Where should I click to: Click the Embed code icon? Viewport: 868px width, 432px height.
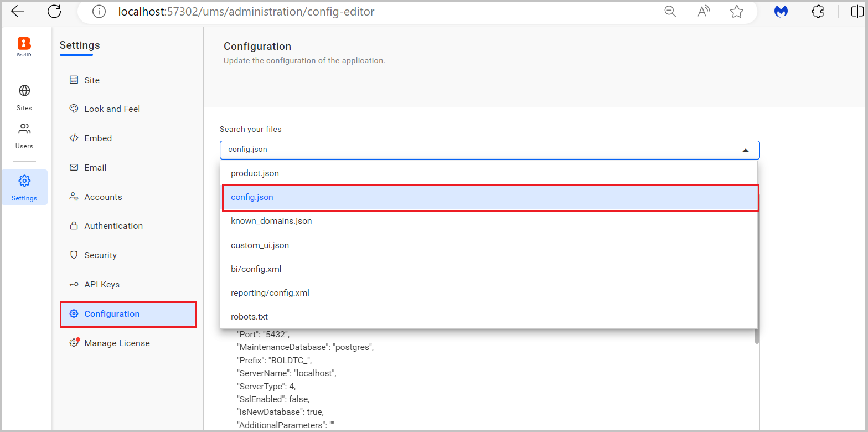click(x=74, y=138)
